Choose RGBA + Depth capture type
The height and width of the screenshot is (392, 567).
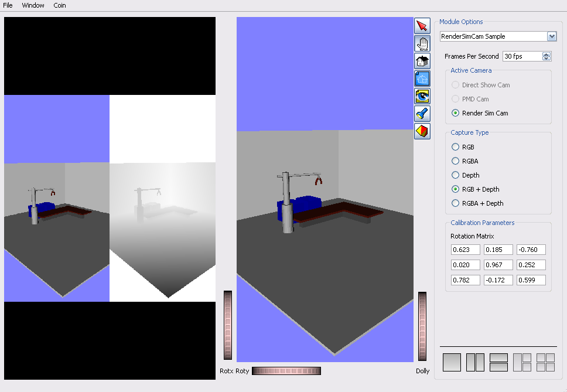point(456,203)
